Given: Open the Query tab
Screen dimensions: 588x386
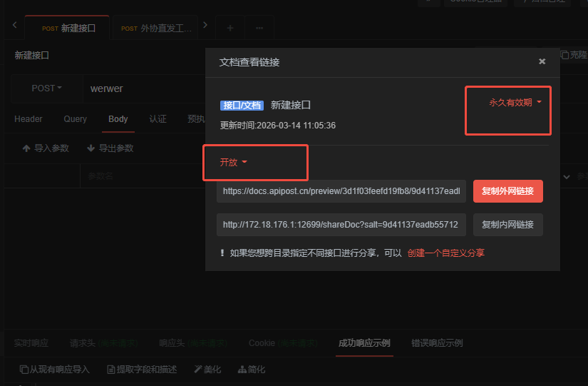Looking at the screenshot, I should pyautogui.click(x=75, y=119).
